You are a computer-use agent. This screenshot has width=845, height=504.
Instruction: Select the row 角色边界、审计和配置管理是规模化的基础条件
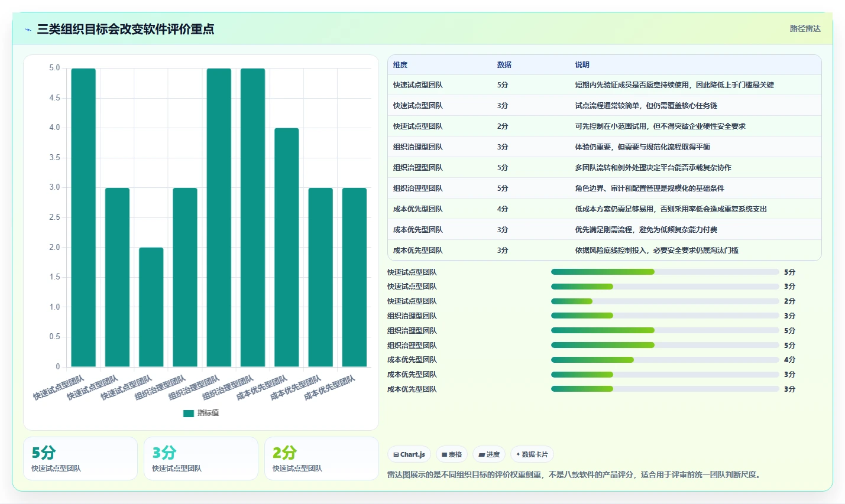604,188
